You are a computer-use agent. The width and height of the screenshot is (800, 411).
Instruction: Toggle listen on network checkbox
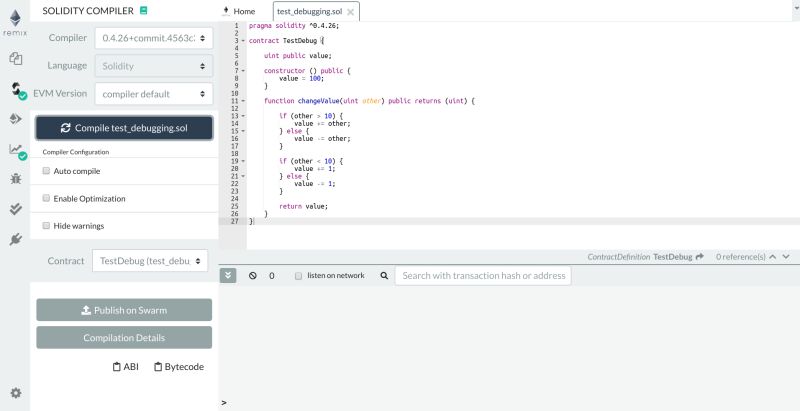(298, 276)
